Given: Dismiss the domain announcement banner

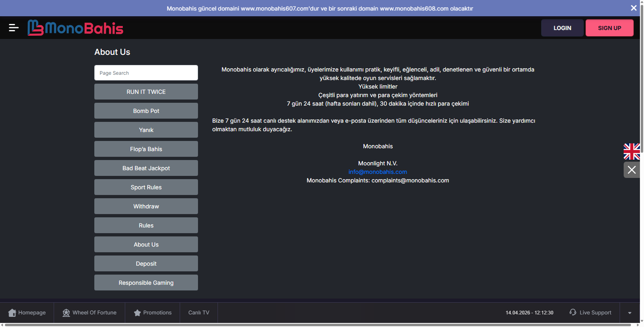Looking at the screenshot, I should (633, 8).
